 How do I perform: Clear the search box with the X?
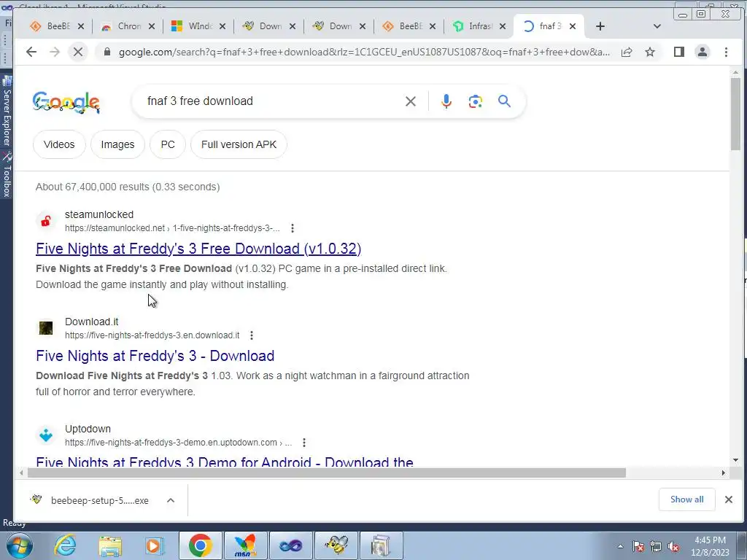(410, 101)
